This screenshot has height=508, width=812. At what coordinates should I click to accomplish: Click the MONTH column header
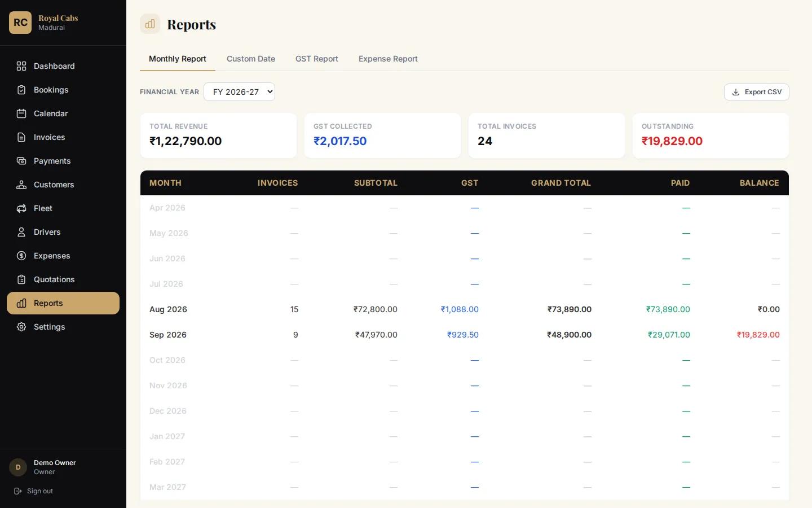point(165,183)
